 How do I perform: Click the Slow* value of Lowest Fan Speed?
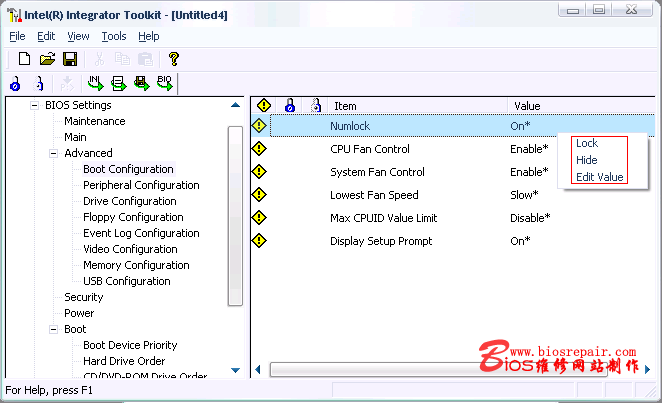tap(524, 195)
